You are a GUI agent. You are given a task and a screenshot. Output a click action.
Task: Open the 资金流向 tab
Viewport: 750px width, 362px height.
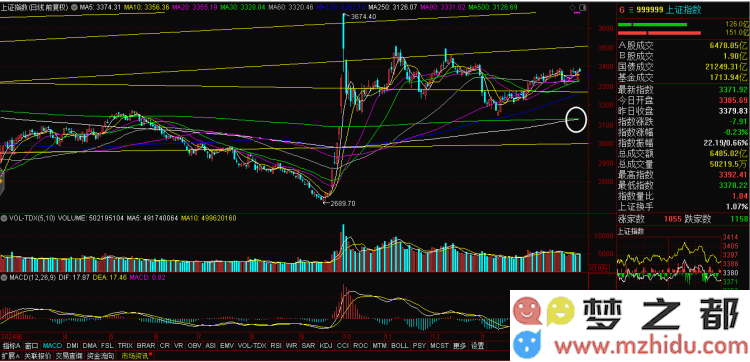[100, 356]
